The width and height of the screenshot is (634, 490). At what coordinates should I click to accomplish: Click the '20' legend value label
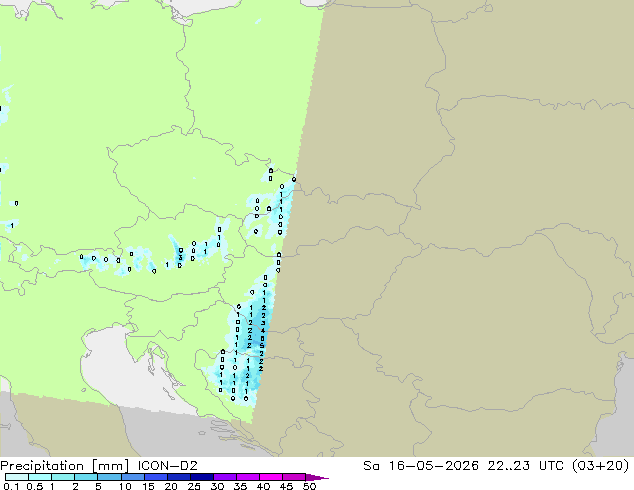[x=171, y=486]
